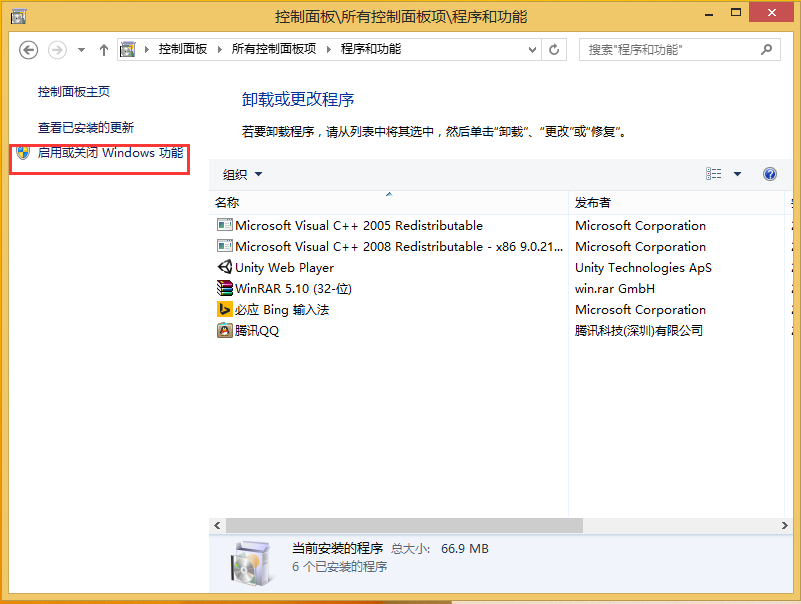Image resolution: width=801 pixels, height=604 pixels.
Task: Expand chevron before 控制面板 breadcrumb
Action: (x=147, y=50)
